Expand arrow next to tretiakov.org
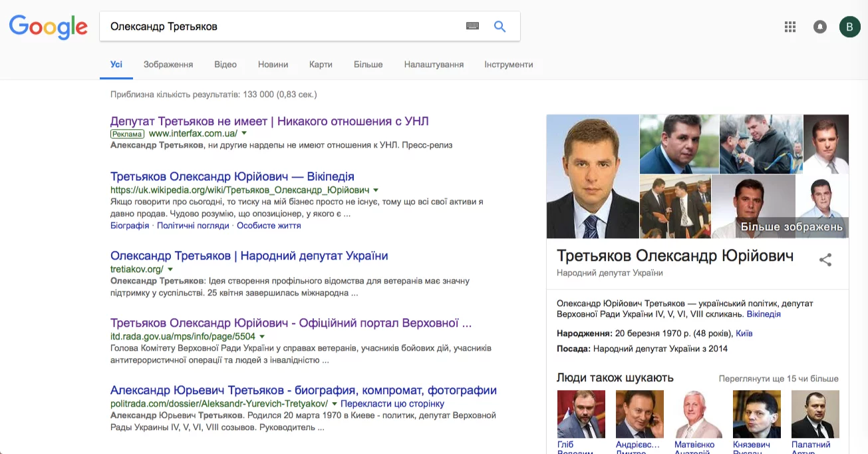Viewport: 868px width, 454px height. 170,270
